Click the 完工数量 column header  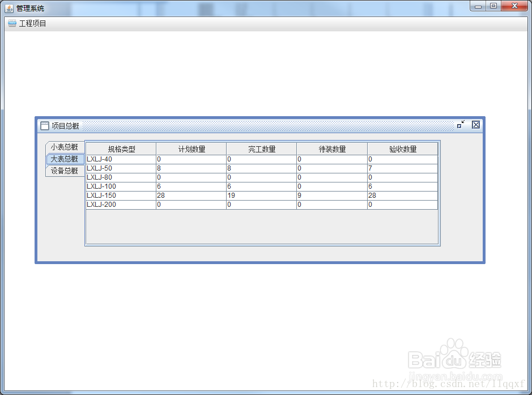(261, 148)
